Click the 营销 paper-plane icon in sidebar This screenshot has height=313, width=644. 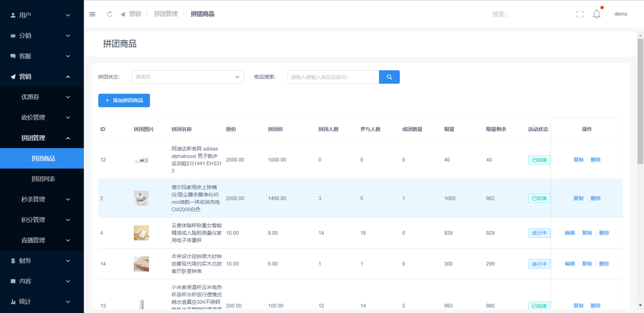coord(13,77)
